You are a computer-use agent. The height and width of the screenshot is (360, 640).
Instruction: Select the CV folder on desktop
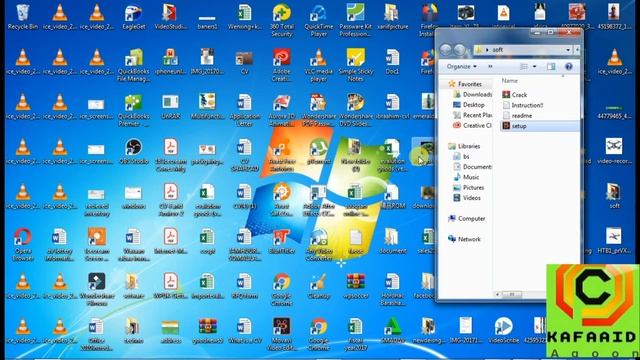click(x=244, y=62)
